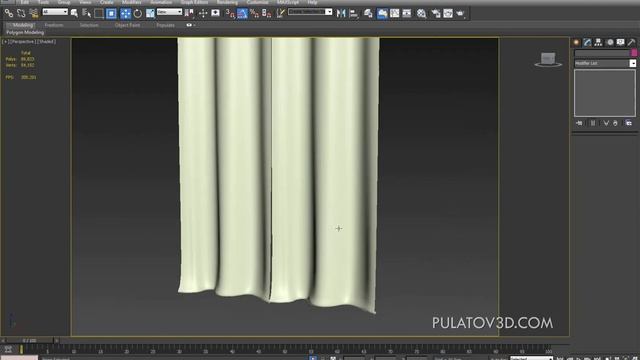
Task: Choose the Rectangular Selection Region tool
Action: 99,13
